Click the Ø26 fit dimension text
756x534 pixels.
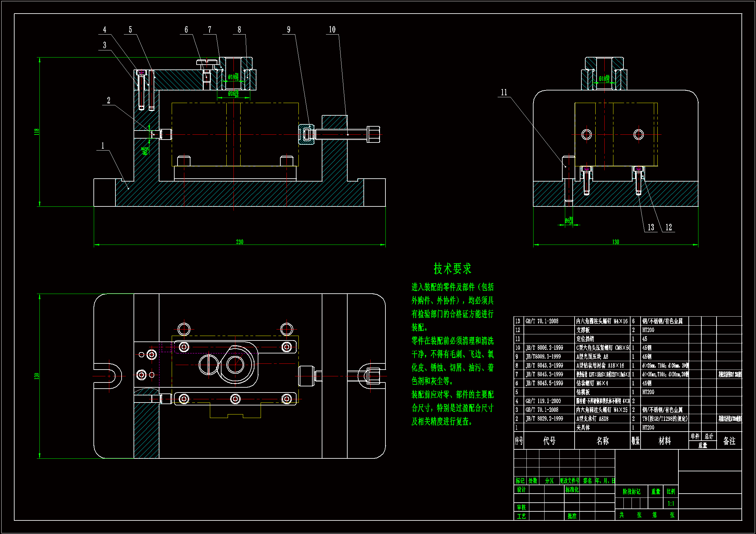click(x=233, y=94)
